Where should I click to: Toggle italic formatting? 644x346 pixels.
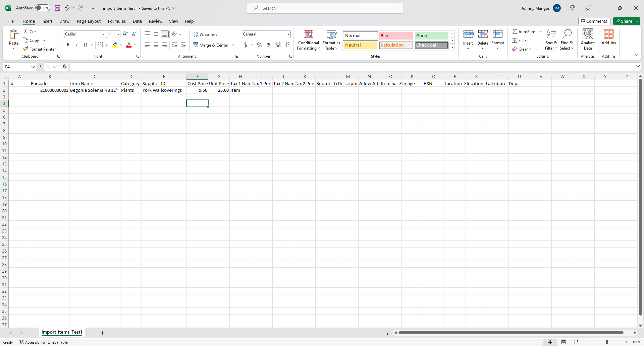pyautogui.click(x=76, y=45)
